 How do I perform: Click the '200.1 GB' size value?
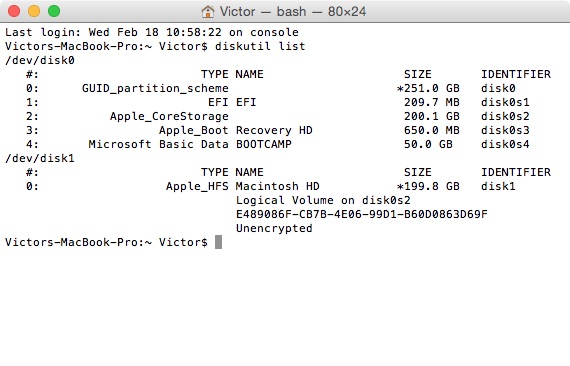(x=432, y=116)
